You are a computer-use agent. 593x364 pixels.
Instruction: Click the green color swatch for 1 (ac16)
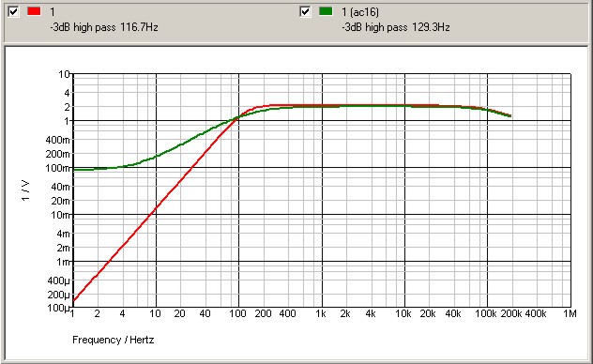326,11
